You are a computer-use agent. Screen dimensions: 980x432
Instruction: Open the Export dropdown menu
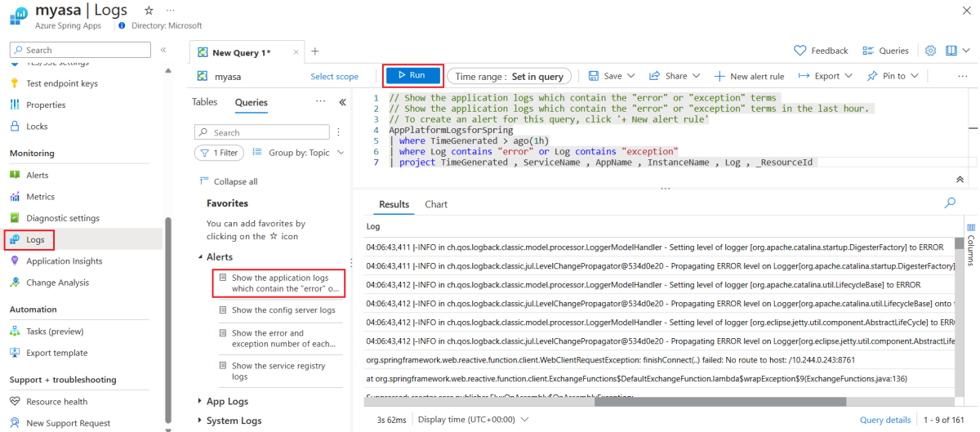point(826,76)
